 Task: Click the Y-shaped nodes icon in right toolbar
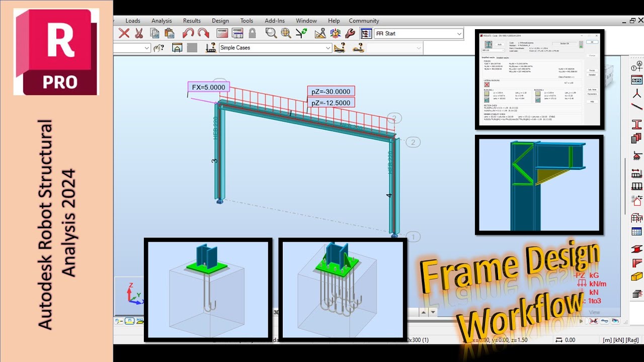click(x=636, y=93)
